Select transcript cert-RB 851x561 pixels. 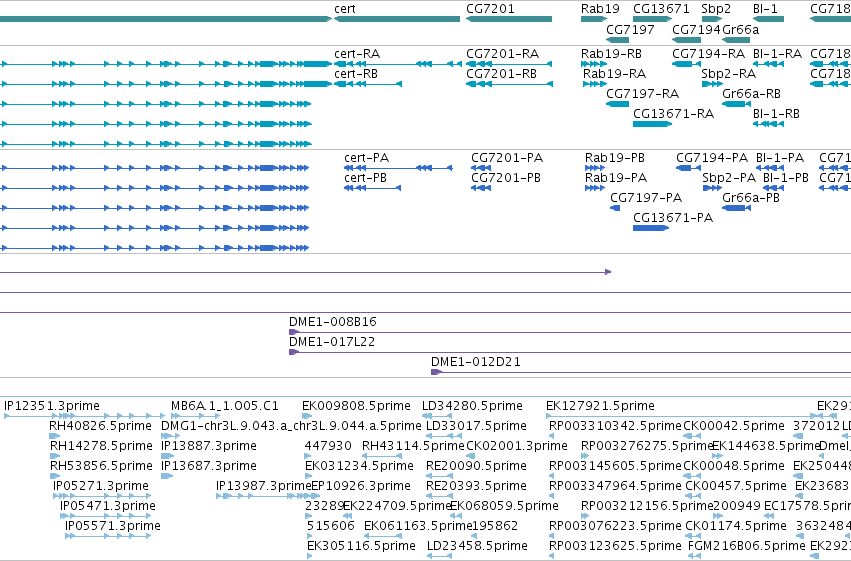click(368, 84)
